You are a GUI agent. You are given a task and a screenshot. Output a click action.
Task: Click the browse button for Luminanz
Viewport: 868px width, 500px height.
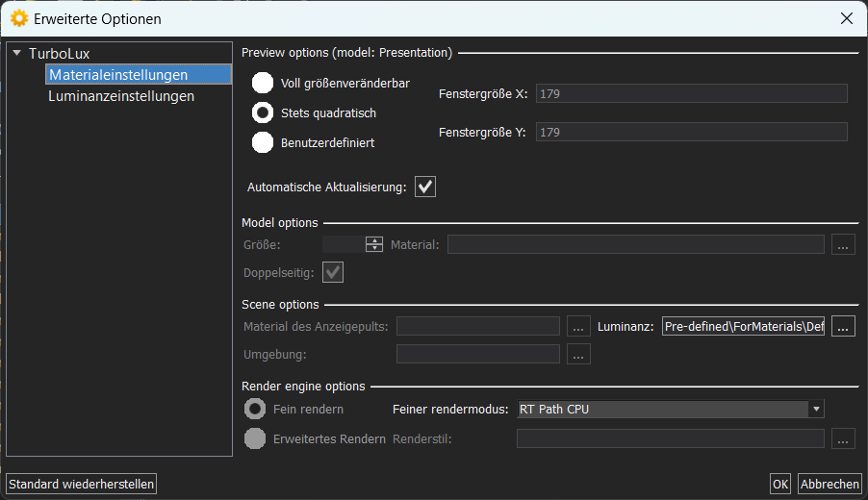point(843,326)
